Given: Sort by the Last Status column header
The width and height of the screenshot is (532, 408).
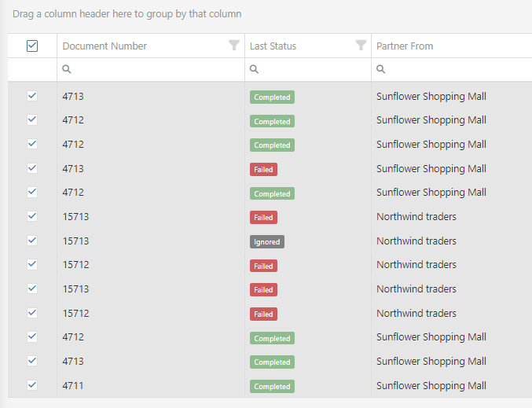Looking at the screenshot, I should point(273,46).
